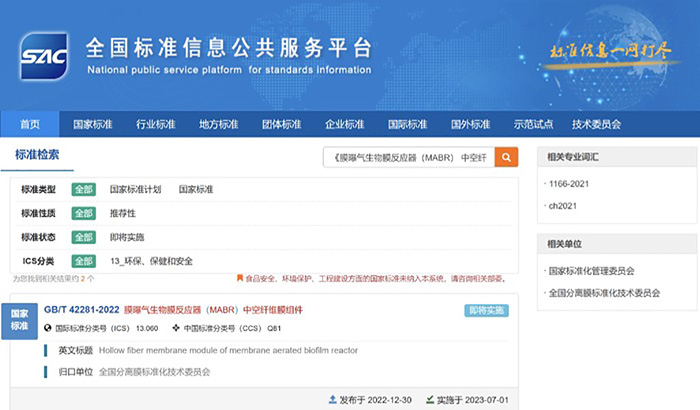Click the ICS number 13.060 text
This screenshot has width=700, height=410.
coord(147,328)
